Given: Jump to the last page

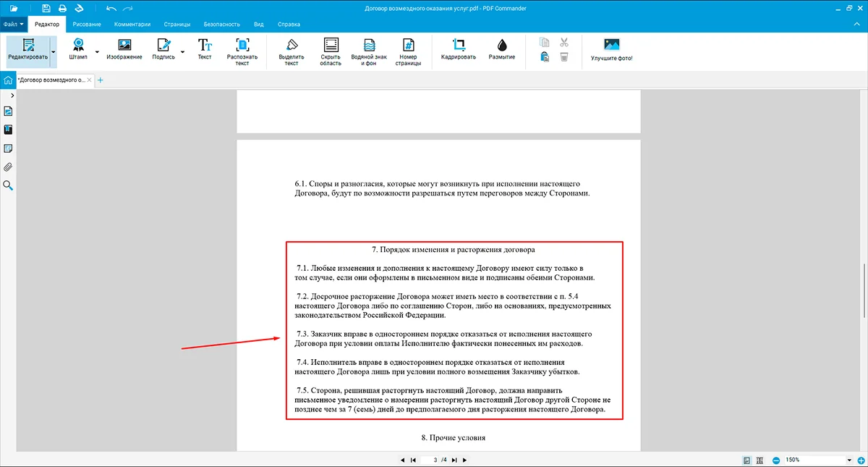Looking at the screenshot, I should tap(455, 460).
